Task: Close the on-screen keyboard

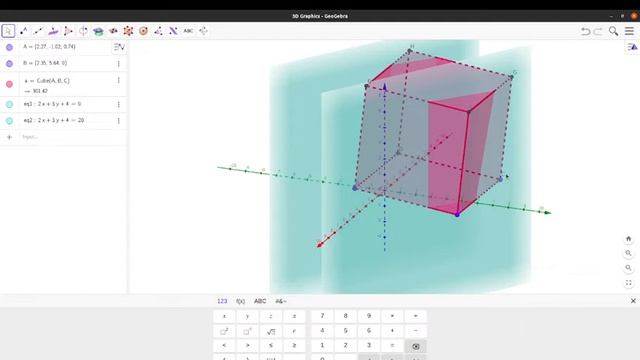Action: point(633,301)
